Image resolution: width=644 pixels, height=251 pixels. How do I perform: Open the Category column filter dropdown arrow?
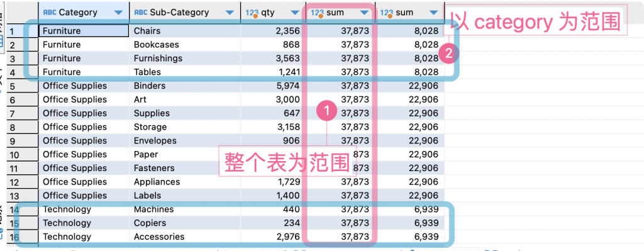118,13
